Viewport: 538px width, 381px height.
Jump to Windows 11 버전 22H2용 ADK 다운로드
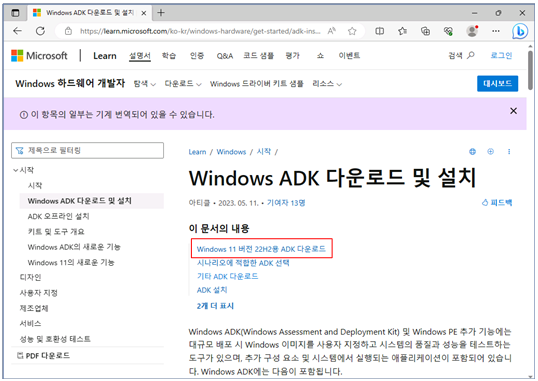click(x=261, y=249)
